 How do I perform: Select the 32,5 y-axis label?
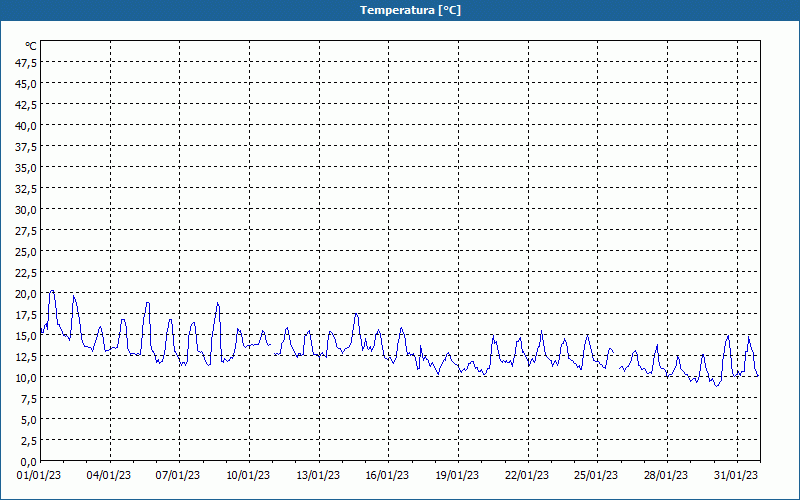pos(27,189)
